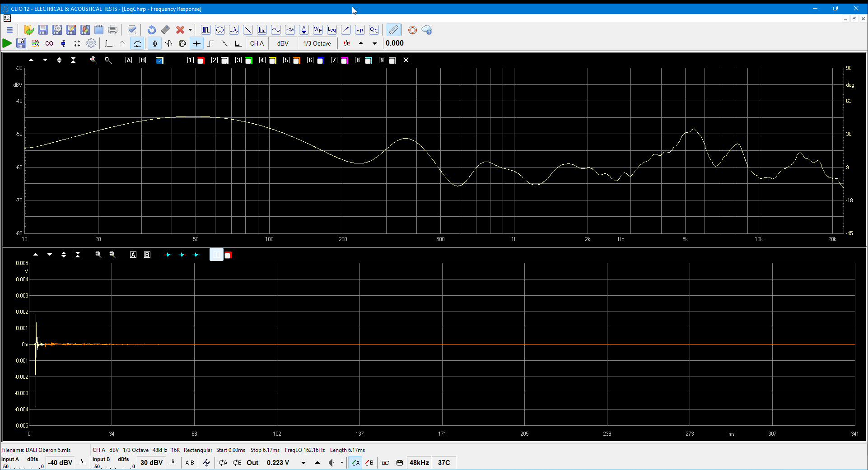The image size is (868, 470).
Task: Click the 0.223 V output level field
Action: point(278,463)
